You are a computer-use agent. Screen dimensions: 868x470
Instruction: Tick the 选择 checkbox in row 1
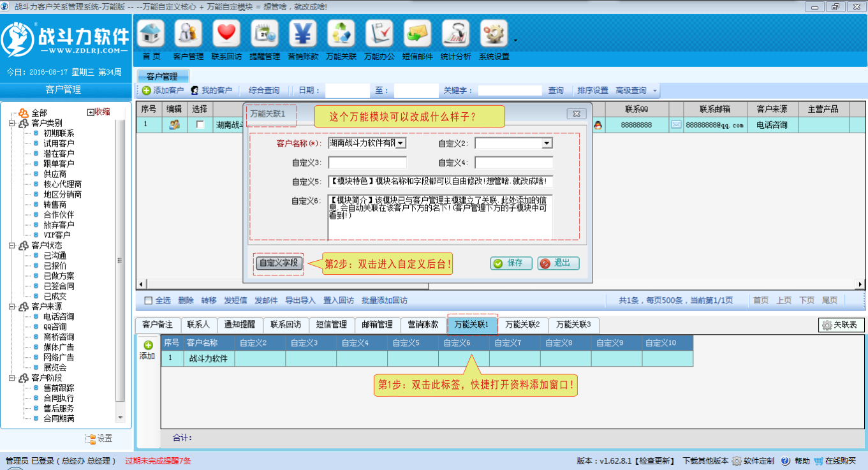pos(200,125)
